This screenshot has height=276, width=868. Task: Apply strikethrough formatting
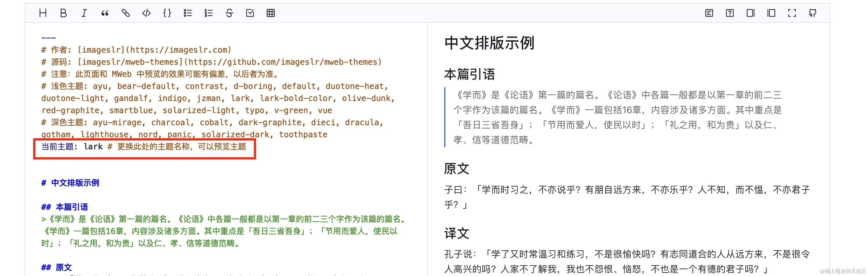click(x=229, y=13)
